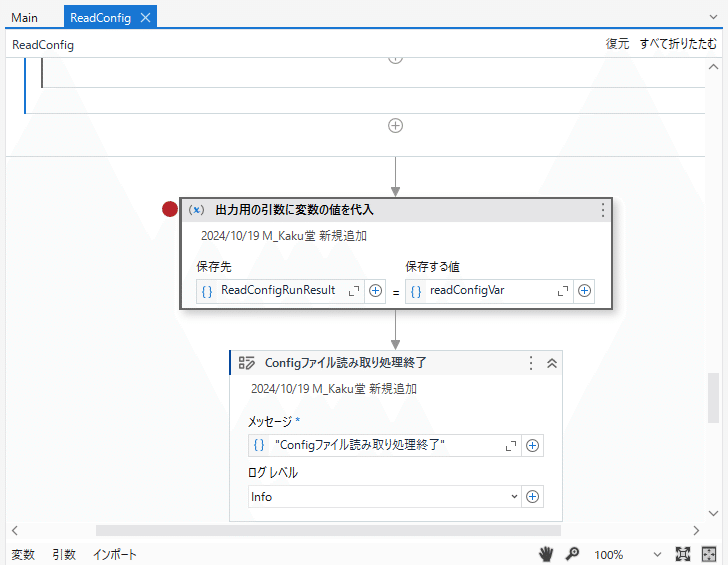This screenshot has width=728, height=565.
Task: Open options menu of the assign activity
Action: (x=603, y=210)
